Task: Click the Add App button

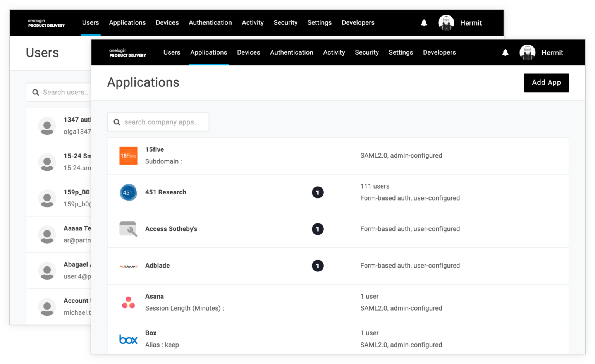Action: pyautogui.click(x=546, y=82)
